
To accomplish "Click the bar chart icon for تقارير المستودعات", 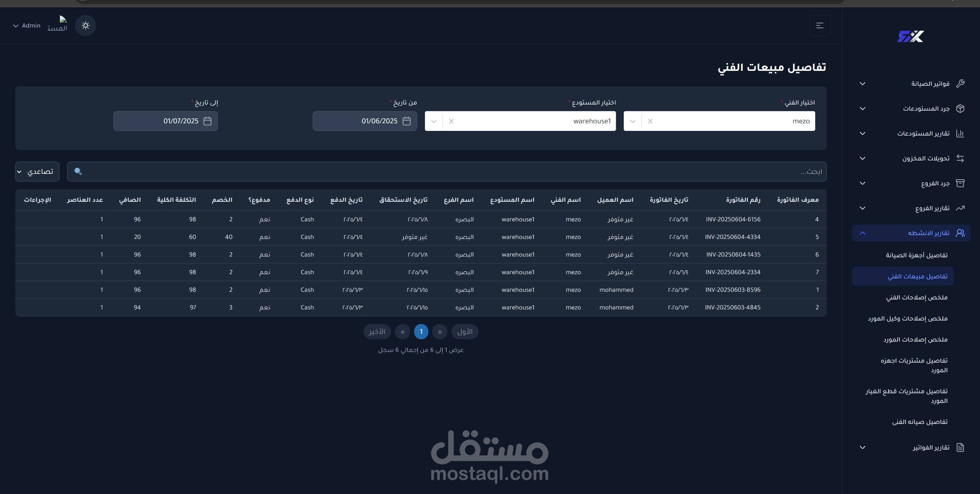I will (960, 133).
